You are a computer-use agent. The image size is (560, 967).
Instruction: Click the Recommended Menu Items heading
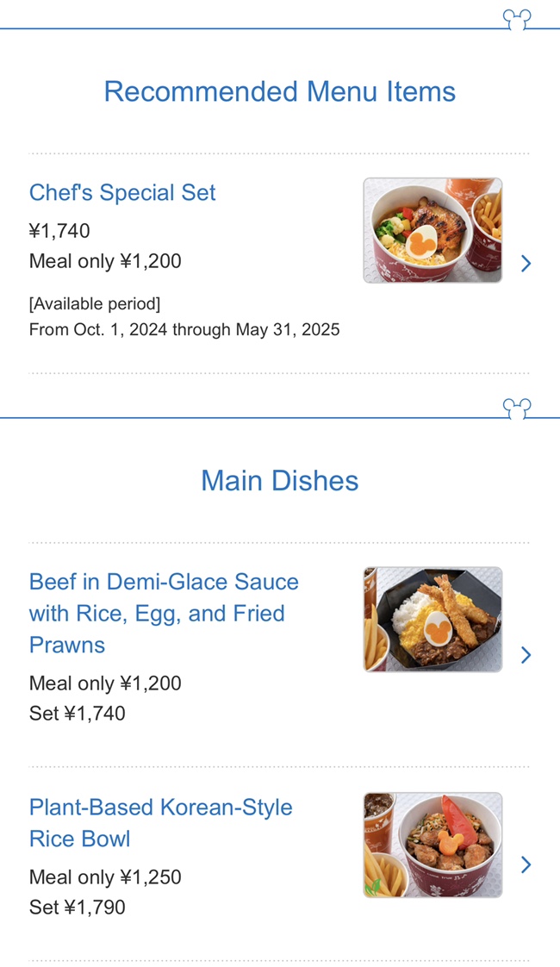point(279,92)
